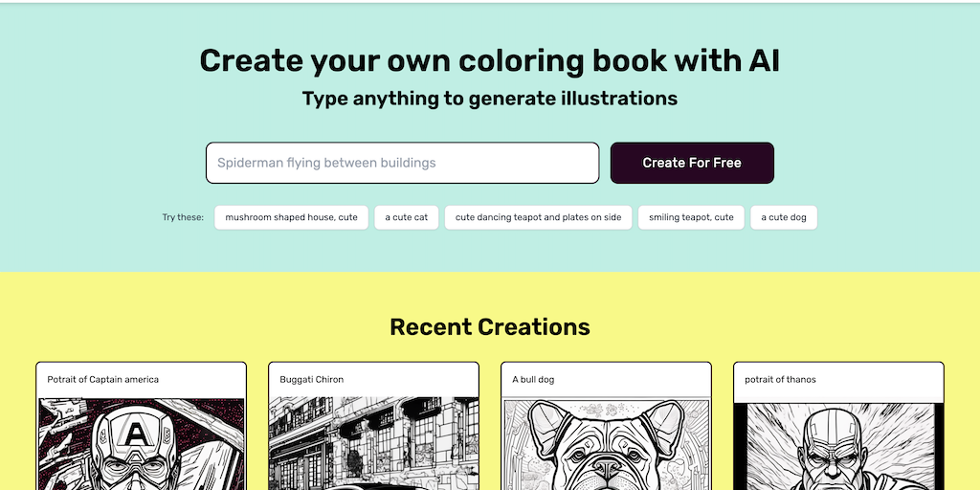Open the Captain America coloring page thumbnail

pos(141,445)
